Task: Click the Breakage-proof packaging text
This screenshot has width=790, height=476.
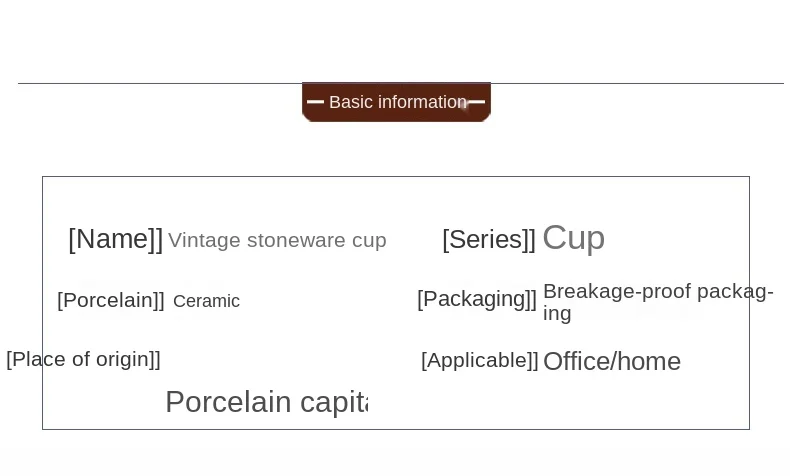Action: (x=658, y=302)
